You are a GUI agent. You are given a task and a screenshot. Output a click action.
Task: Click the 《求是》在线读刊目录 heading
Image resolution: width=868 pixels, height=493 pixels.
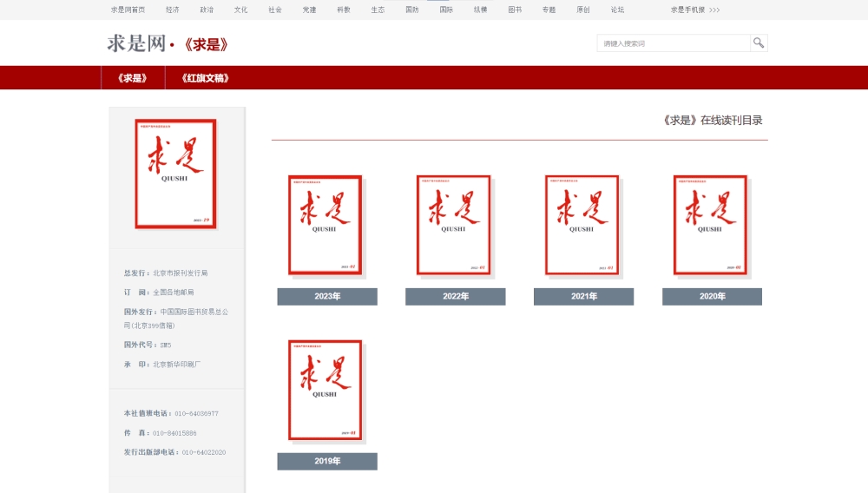pyautogui.click(x=713, y=120)
